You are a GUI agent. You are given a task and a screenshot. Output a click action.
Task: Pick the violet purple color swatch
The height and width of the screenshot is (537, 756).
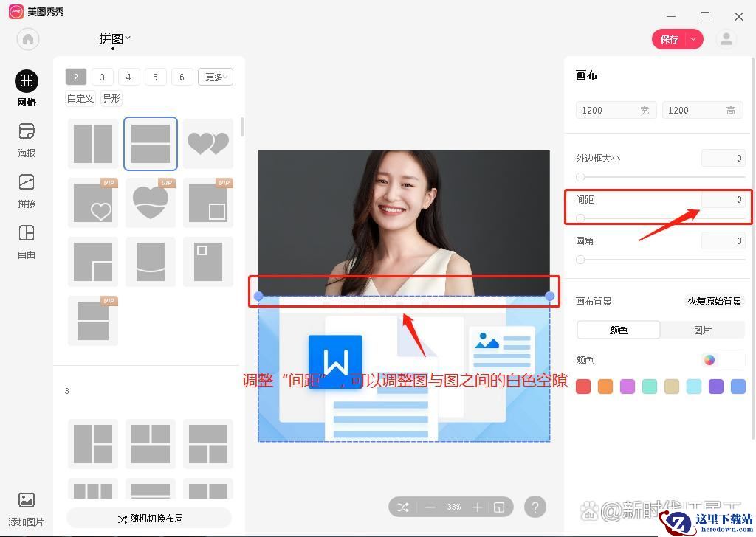[x=716, y=387]
